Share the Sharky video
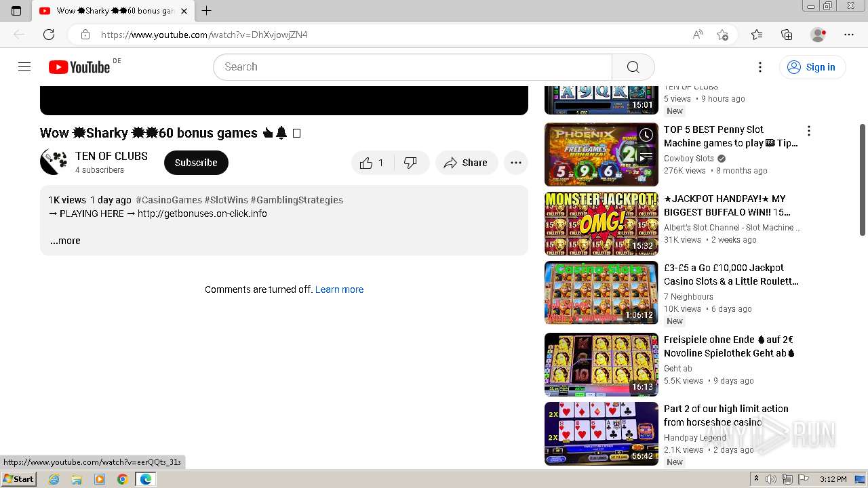Viewport: 868px width, 488px height. pos(466,163)
